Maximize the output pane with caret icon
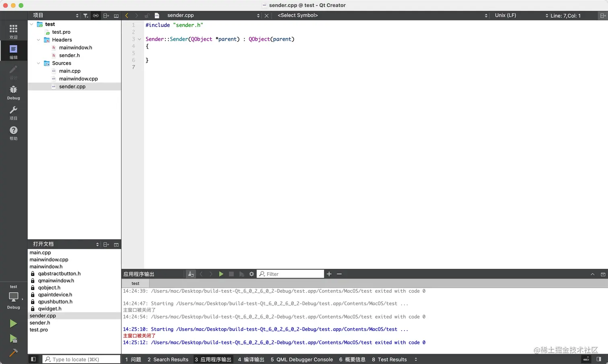This screenshot has width=608, height=364. pyautogui.click(x=592, y=274)
